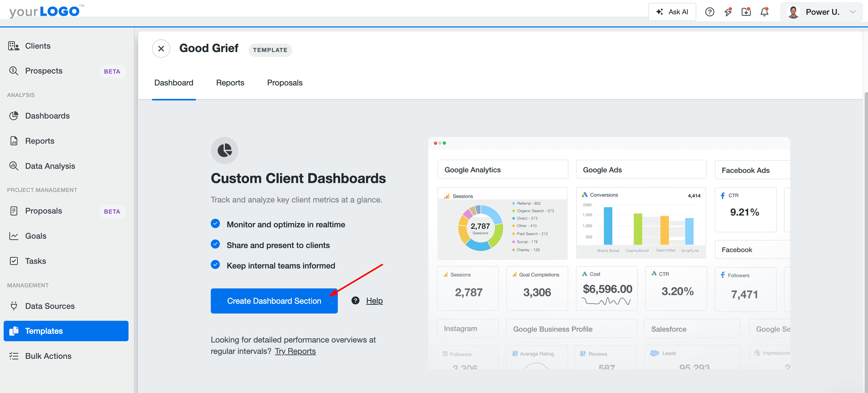Click the Create Dashboard Section button
The image size is (868, 393).
pos(274,301)
